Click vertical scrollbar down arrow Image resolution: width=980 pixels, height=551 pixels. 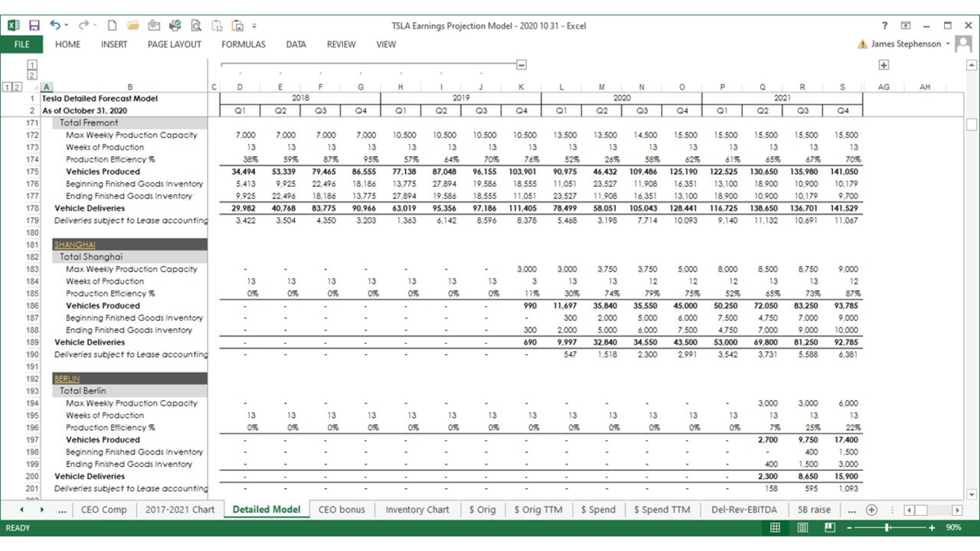pyautogui.click(x=971, y=494)
